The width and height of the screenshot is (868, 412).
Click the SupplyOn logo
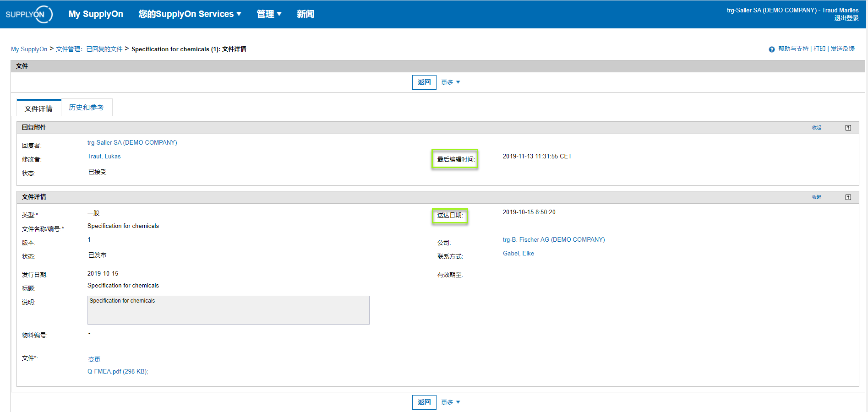(29, 14)
